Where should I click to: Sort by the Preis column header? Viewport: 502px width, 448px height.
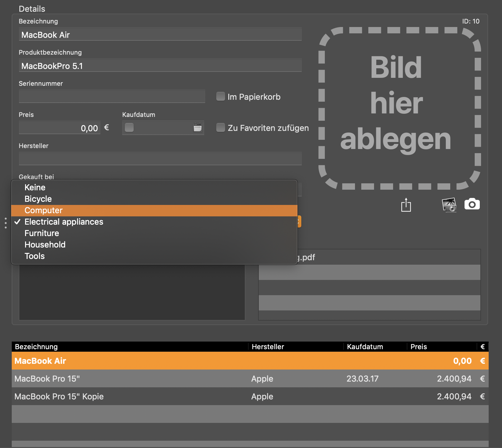tap(442, 347)
